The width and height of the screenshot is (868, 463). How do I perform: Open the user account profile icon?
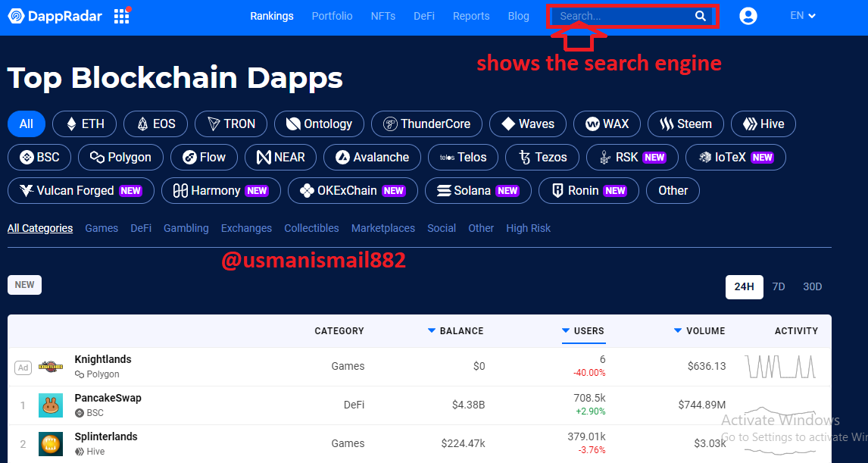click(748, 16)
